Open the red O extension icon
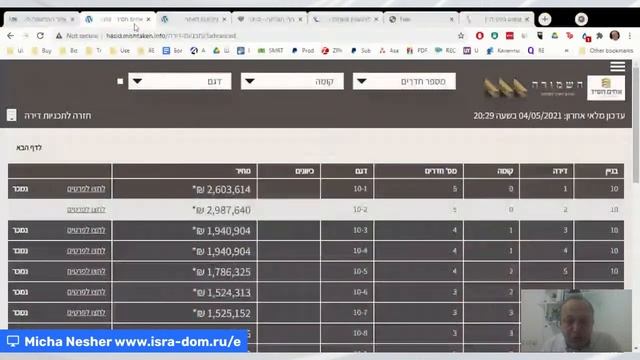This screenshot has width=640, height=360. [480, 36]
